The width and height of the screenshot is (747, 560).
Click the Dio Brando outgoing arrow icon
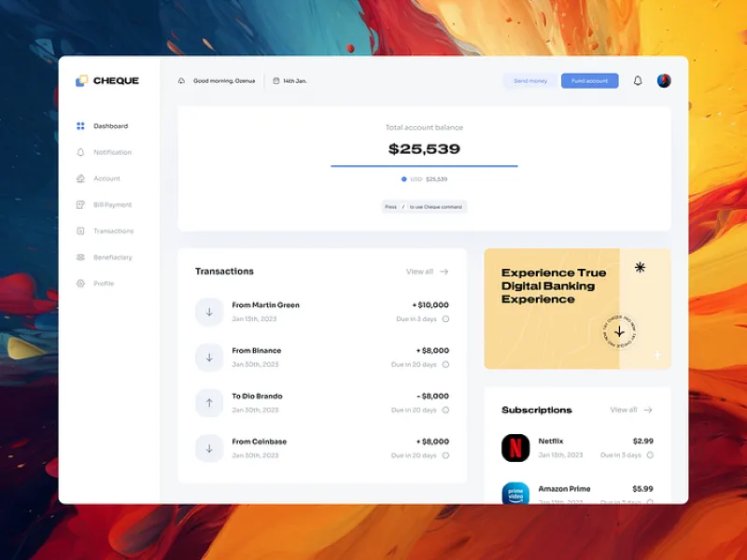pyautogui.click(x=209, y=403)
